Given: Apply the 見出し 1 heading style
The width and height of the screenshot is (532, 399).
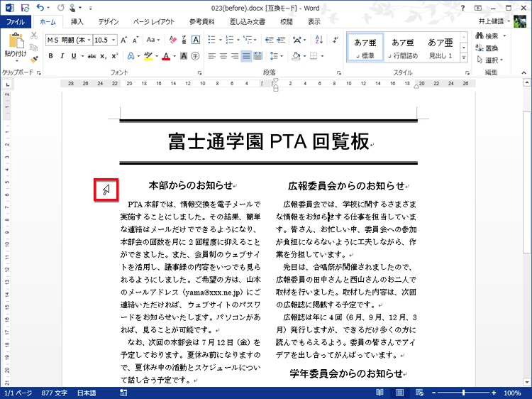Looking at the screenshot, I should [440, 48].
